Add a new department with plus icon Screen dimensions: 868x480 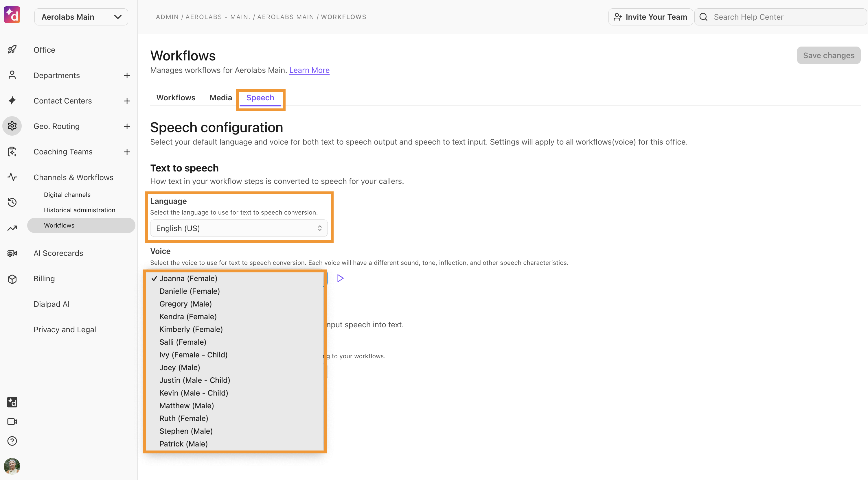pyautogui.click(x=127, y=75)
